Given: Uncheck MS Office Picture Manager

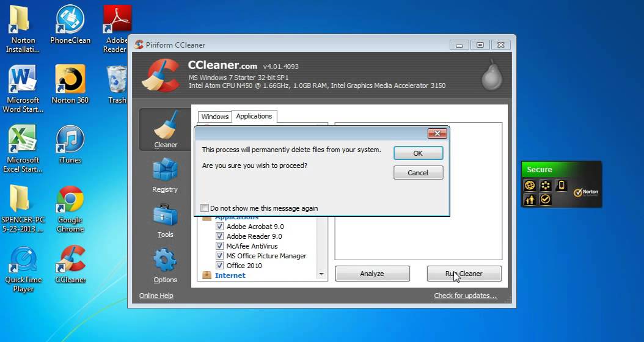Looking at the screenshot, I should [220, 256].
